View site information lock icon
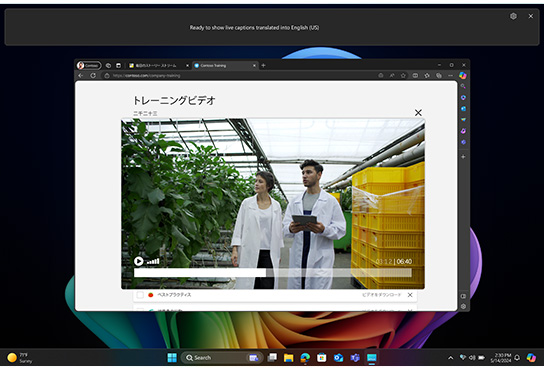 (x=107, y=76)
